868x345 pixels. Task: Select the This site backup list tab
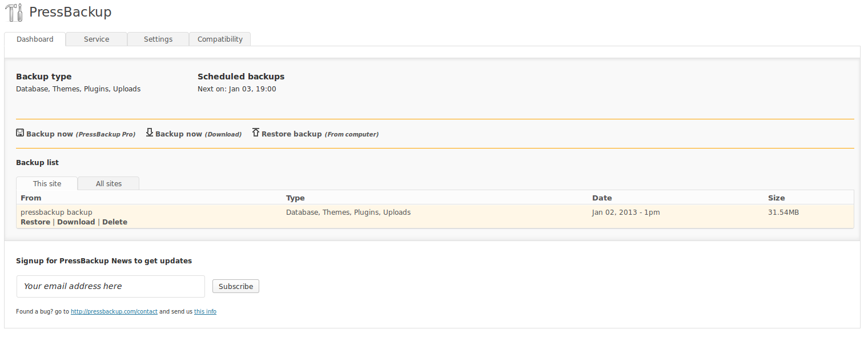[x=47, y=183]
